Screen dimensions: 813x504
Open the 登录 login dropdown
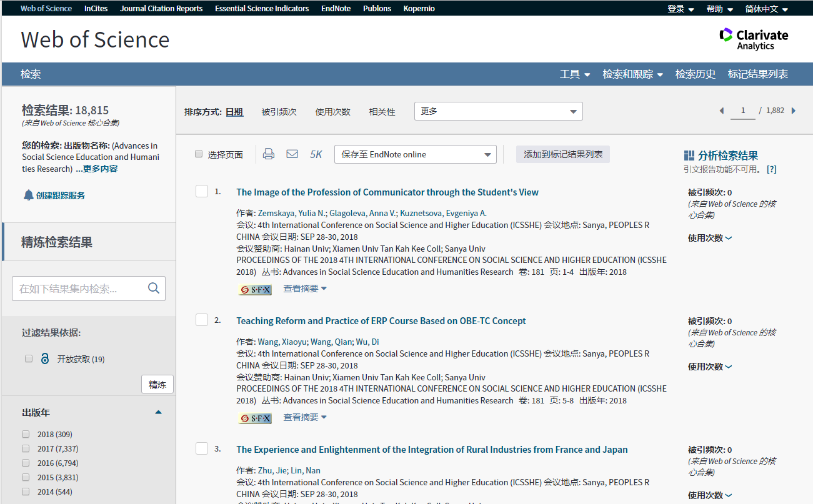point(681,9)
